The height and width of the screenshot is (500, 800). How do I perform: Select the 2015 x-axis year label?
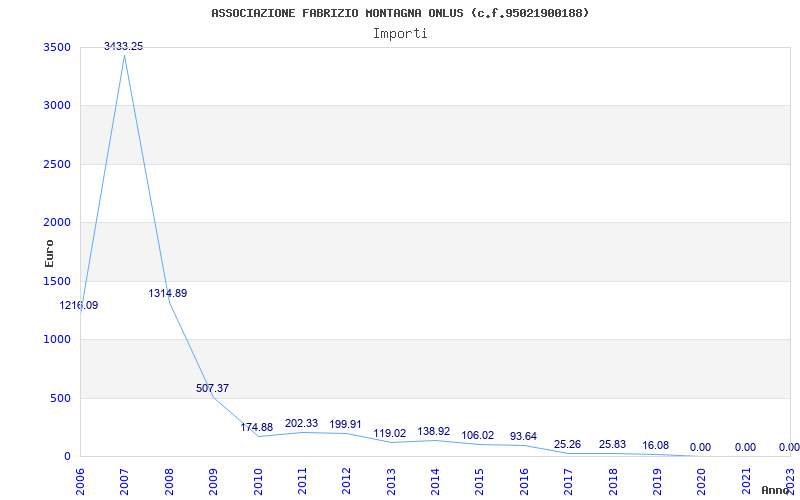click(x=479, y=481)
